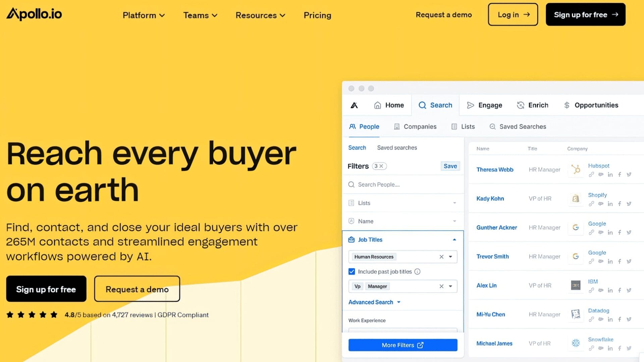Click the Apollo logo icon in app panel
The image size is (644, 362).
(354, 105)
